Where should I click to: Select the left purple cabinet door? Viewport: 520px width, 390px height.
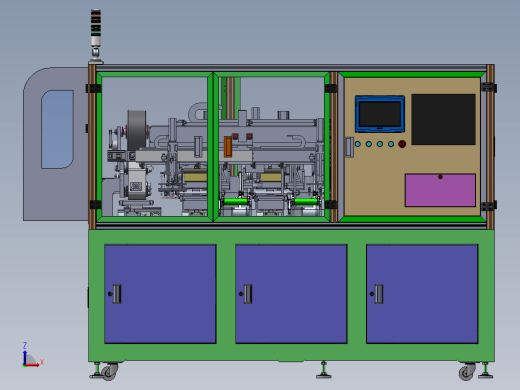coord(160,294)
